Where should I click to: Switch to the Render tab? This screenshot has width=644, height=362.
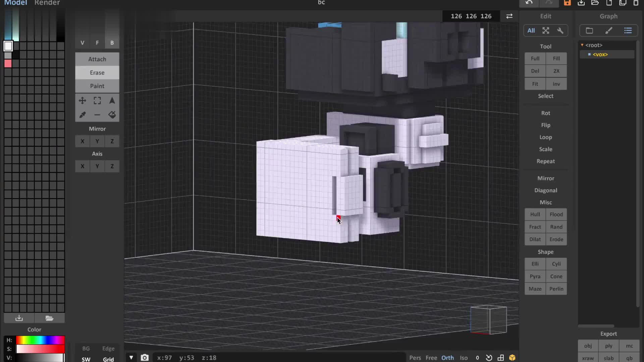tap(47, 3)
